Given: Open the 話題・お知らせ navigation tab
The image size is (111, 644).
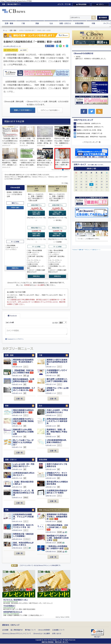Looking at the screenshot, I should click(65, 23).
